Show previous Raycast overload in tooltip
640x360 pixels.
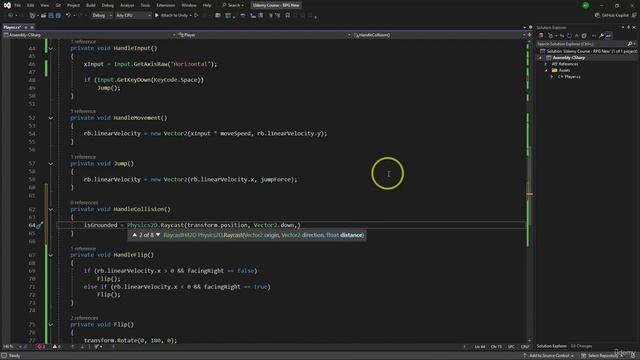point(134,235)
